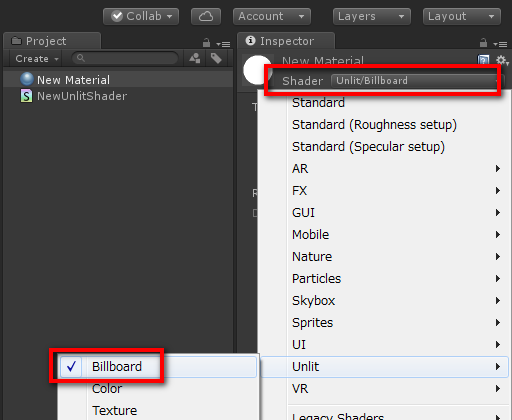Select the New Material asset

(118, 80)
